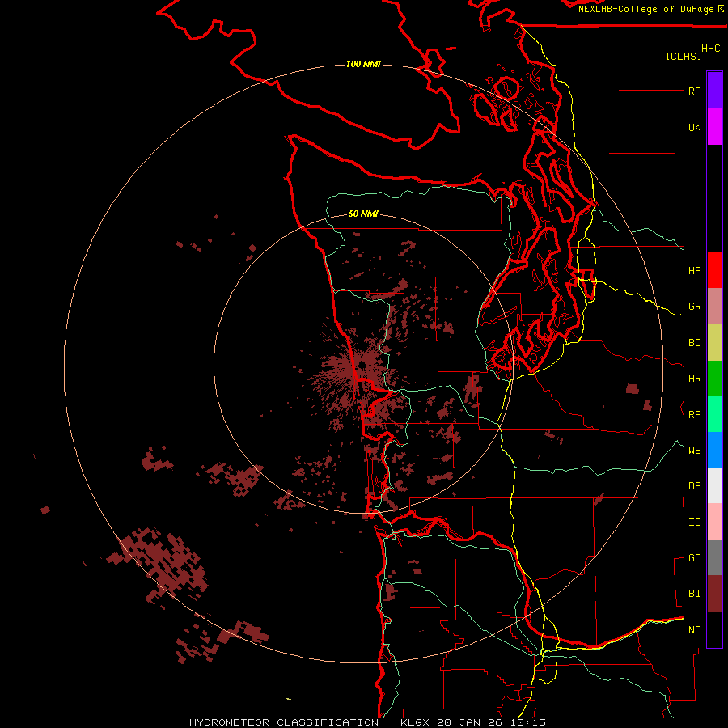
Task: Click the UK legend label
Action: tap(694, 128)
